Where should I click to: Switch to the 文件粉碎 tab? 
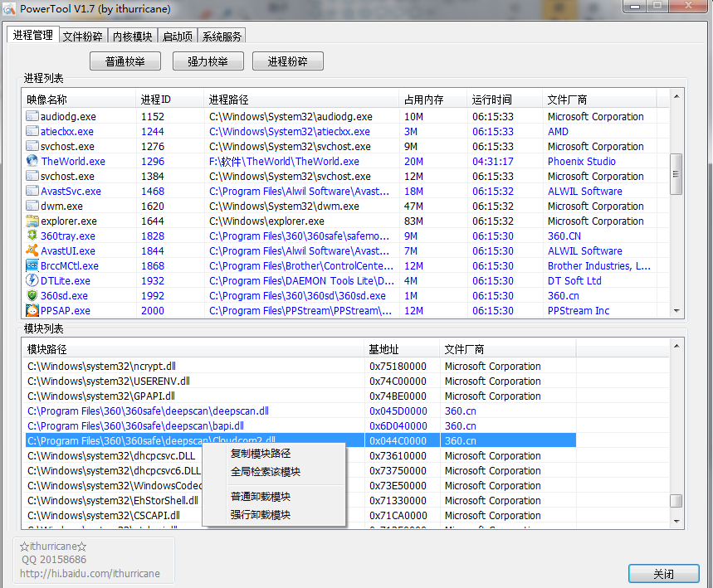[83, 36]
